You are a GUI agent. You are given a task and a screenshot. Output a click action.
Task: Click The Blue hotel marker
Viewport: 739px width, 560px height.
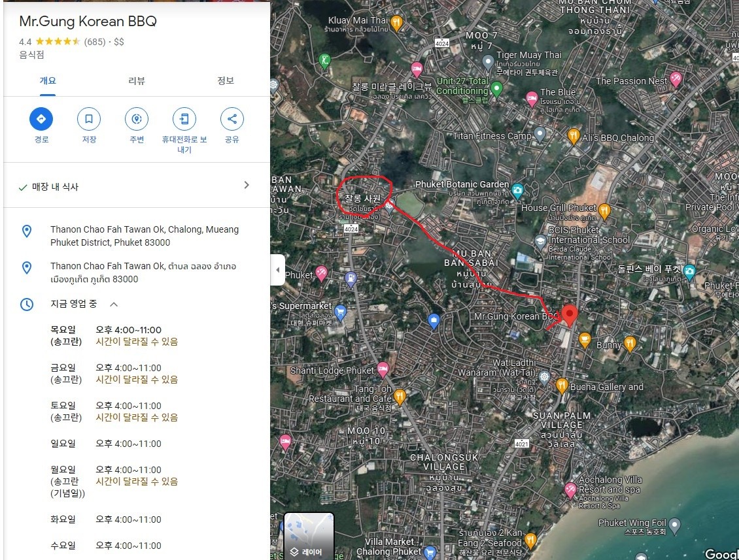coord(532,99)
